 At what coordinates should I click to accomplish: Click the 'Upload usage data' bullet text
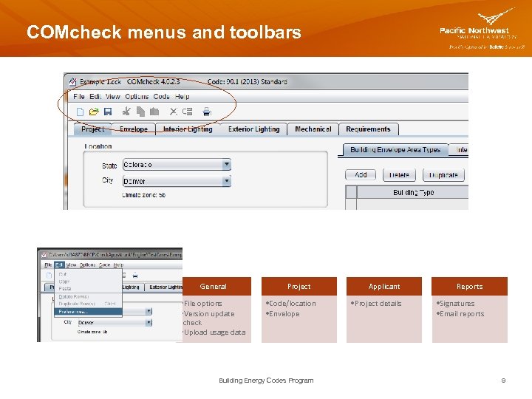[x=214, y=332]
